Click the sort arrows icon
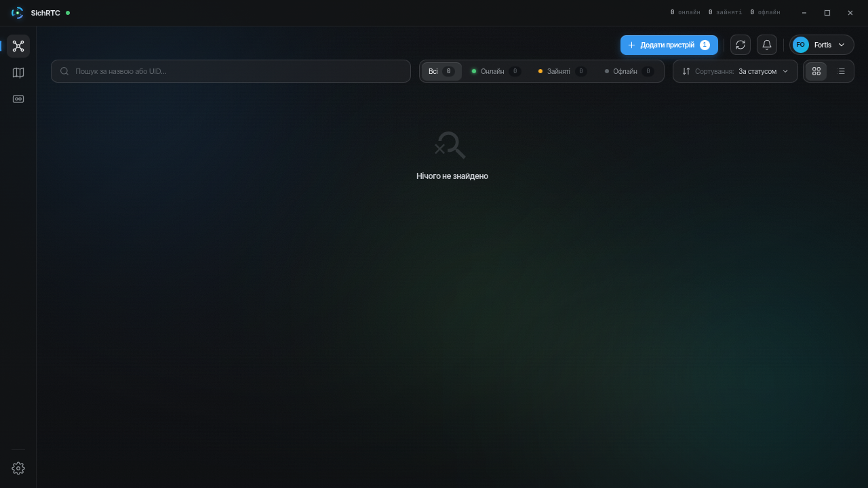868x488 pixels. (x=686, y=71)
